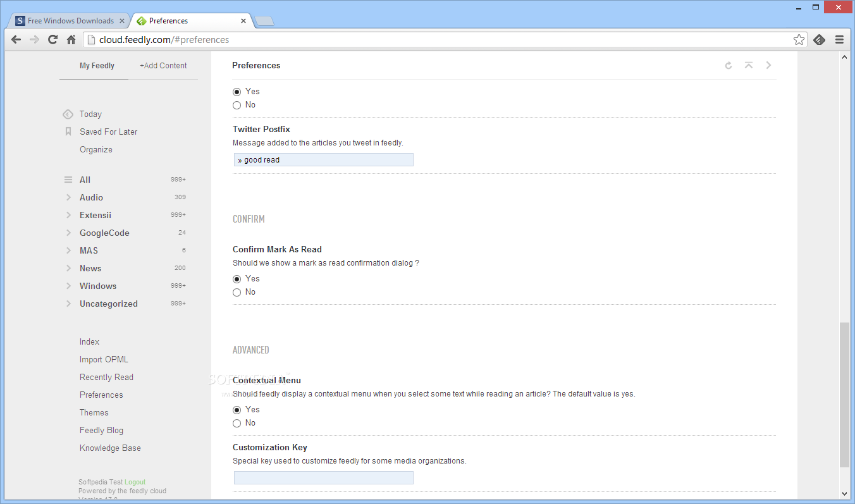Open the Chrome hamburger menu
Screen dimensions: 855x504
(x=839, y=39)
